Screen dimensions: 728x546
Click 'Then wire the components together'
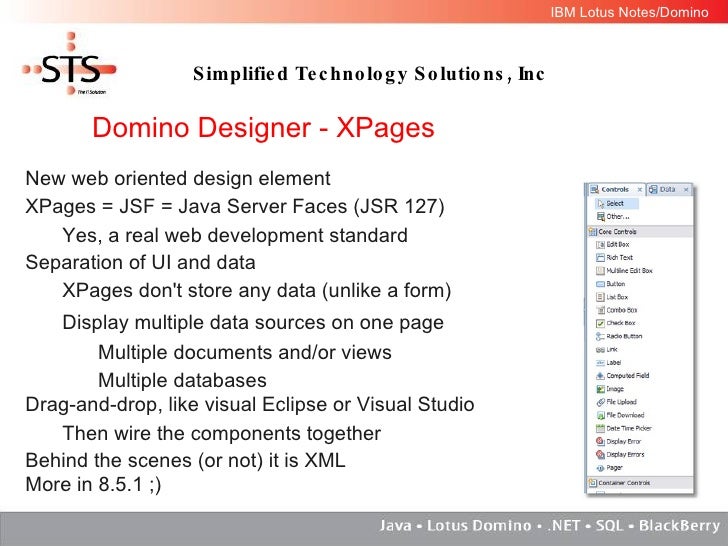221,433
